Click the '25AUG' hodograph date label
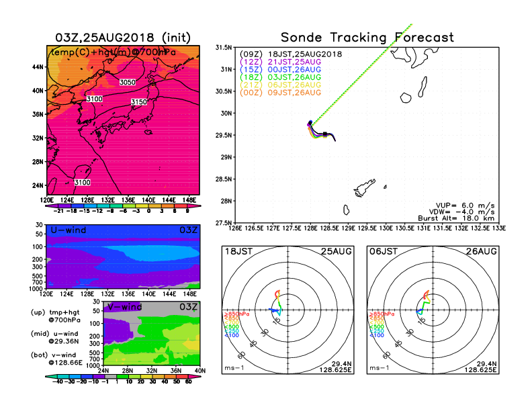The image size is (532, 411). click(337, 252)
